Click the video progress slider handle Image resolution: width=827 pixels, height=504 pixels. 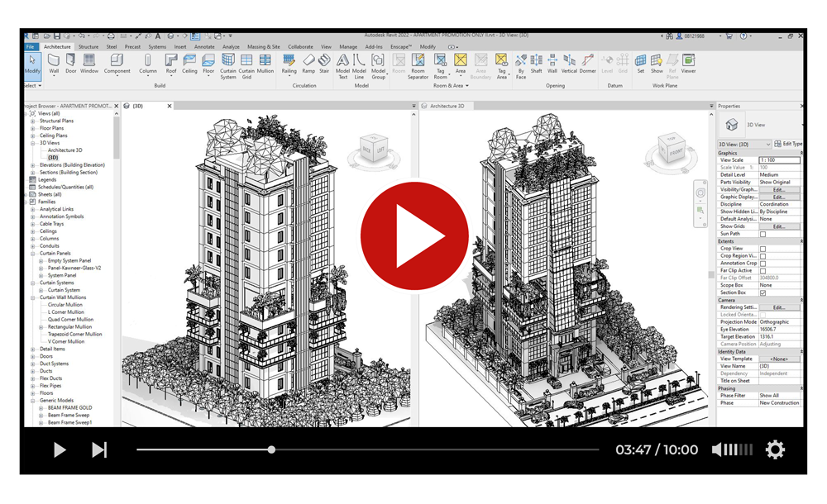[x=271, y=449]
